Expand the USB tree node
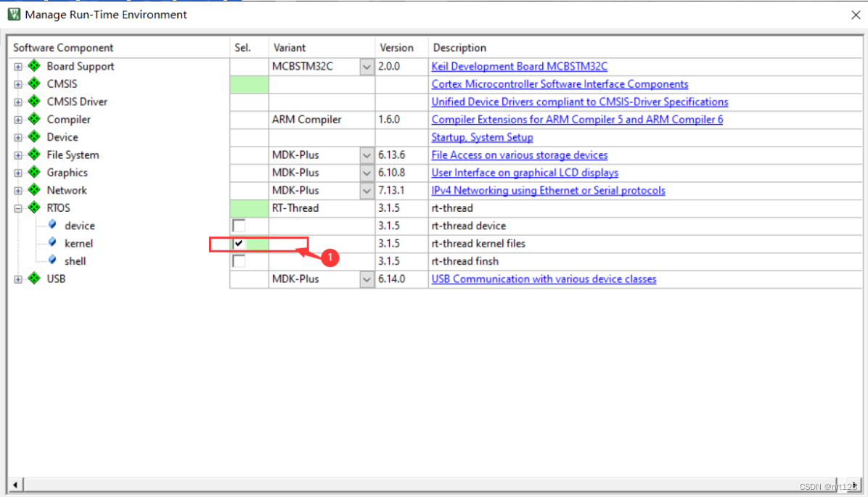Screen dimensions: 868x497 pos(18,279)
